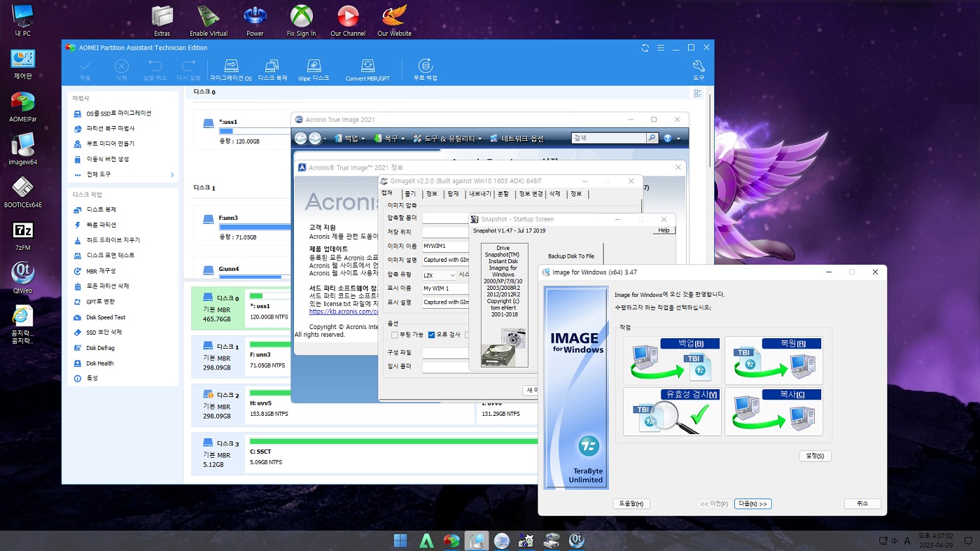Click 도움말(H) button in Image for Windows
This screenshot has height=551, width=980.
click(631, 504)
